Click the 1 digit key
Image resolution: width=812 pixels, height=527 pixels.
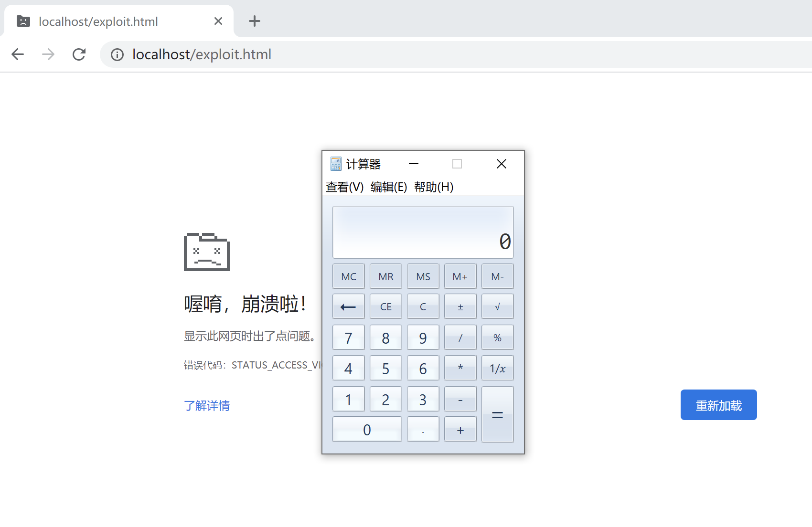[x=349, y=399]
